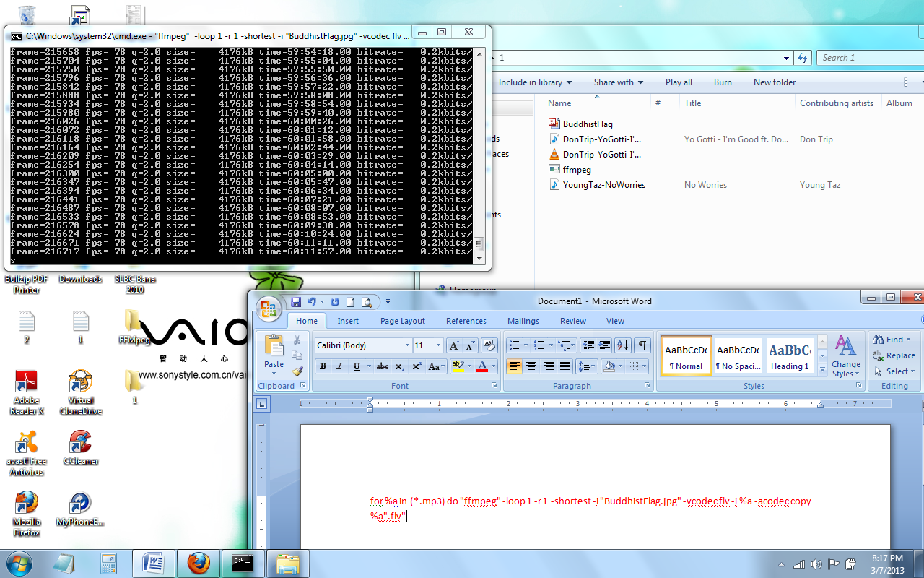Click New folder in Explorer toolbar
The image size is (924, 578).
775,82
